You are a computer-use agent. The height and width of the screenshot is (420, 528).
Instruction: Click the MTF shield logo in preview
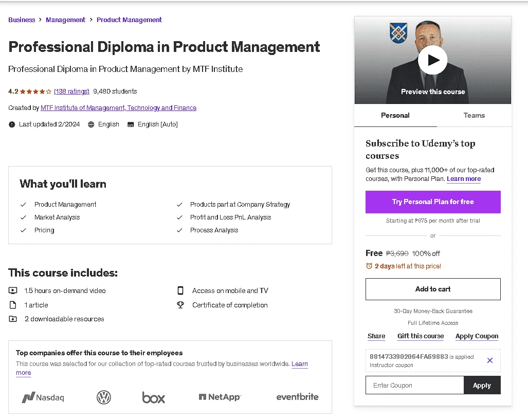[x=398, y=33]
